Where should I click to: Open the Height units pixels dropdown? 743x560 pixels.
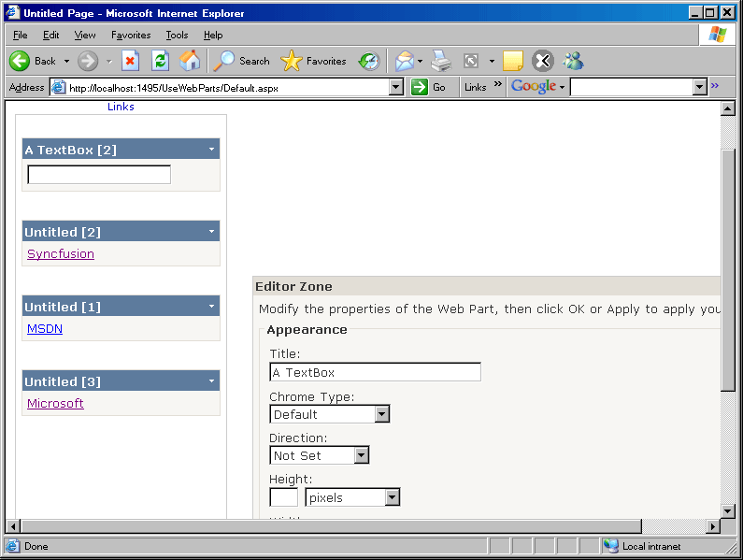[x=392, y=497]
